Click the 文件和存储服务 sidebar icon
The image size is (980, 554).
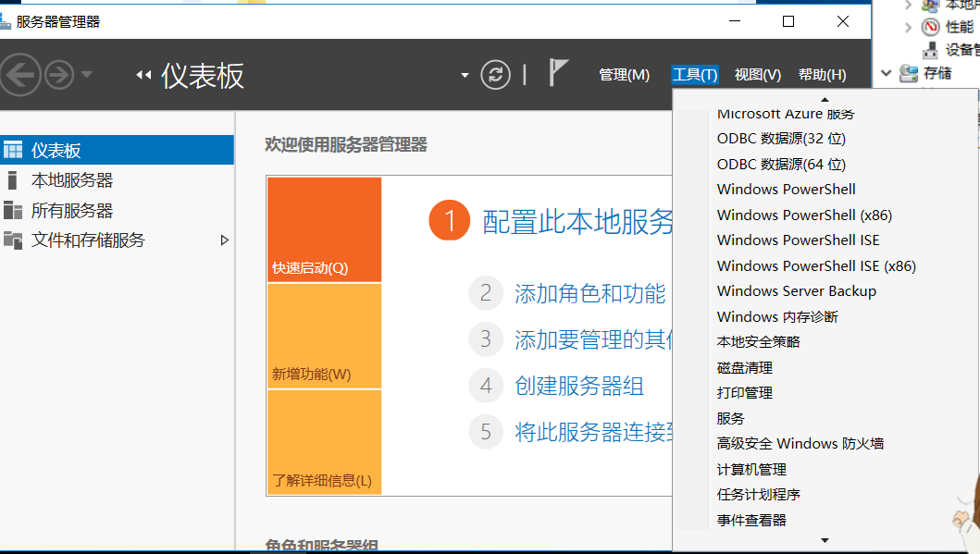point(13,240)
